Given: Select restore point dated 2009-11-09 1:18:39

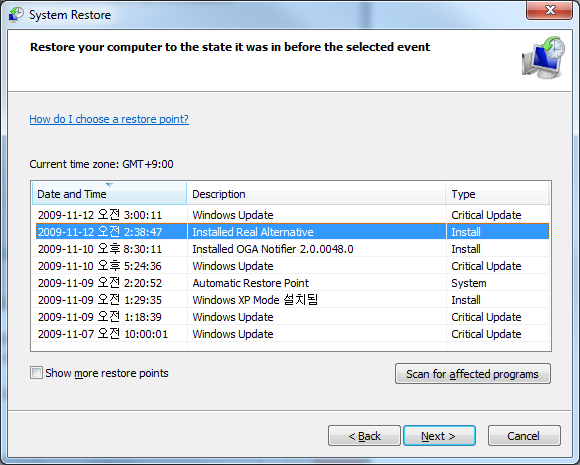Looking at the screenshot, I should coord(100,317).
